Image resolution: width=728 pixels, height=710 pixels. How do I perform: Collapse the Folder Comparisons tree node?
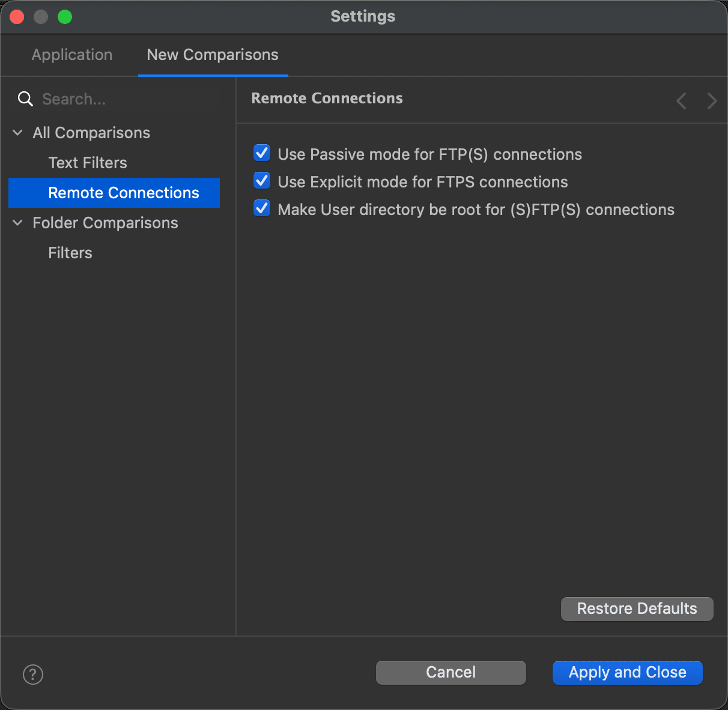18,223
